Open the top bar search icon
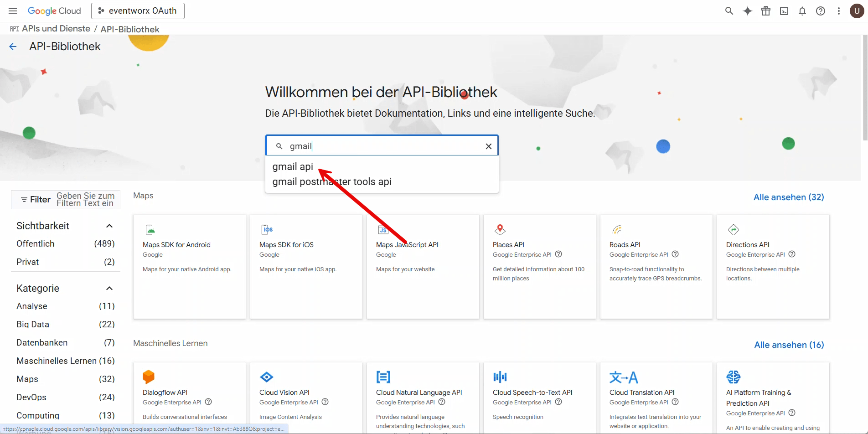Image resolution: width=868 pixels, height=434 pixels. tap(729, 11)
